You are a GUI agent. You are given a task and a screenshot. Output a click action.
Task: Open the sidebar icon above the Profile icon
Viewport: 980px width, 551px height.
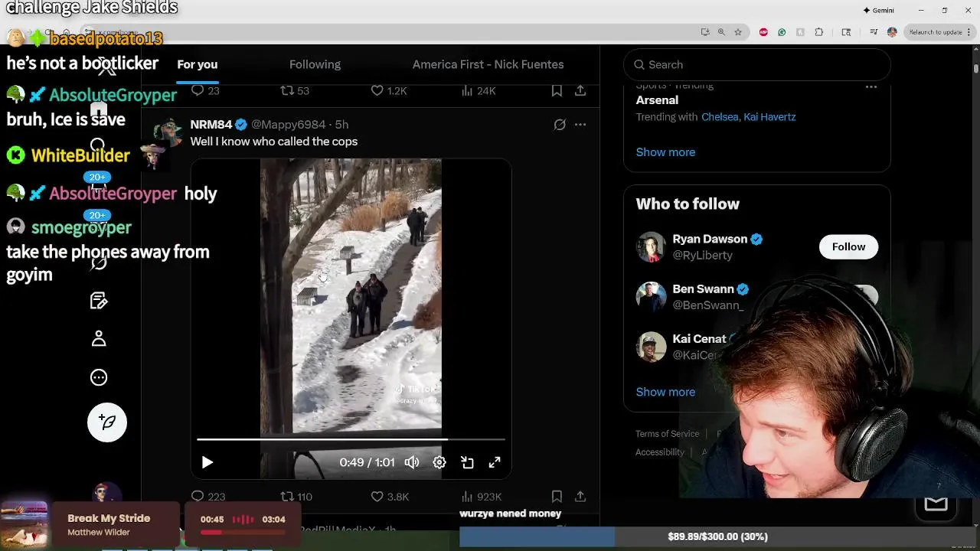99,301
